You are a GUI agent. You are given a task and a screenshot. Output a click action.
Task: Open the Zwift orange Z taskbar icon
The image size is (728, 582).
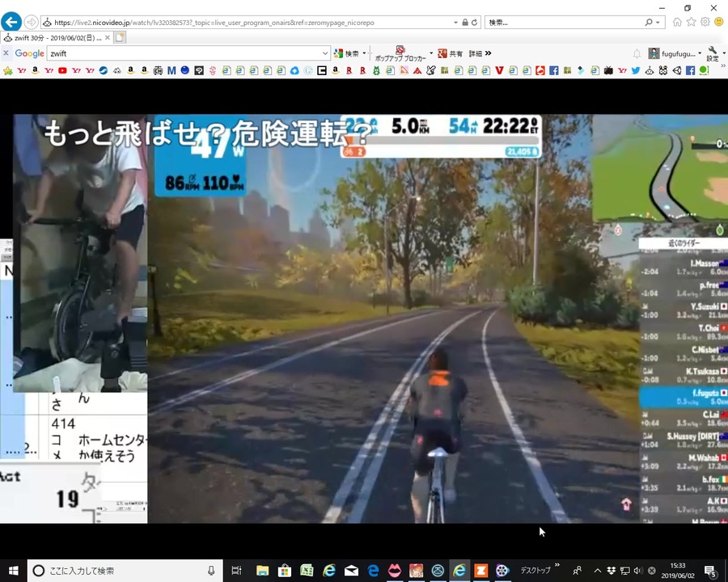(x=481, y=571)
